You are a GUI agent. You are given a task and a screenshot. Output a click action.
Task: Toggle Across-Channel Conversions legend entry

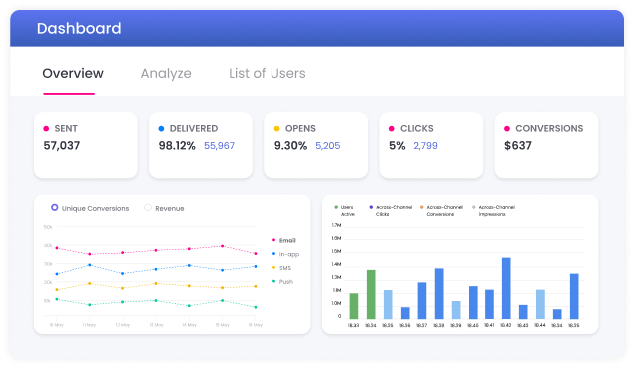point(441,210)
